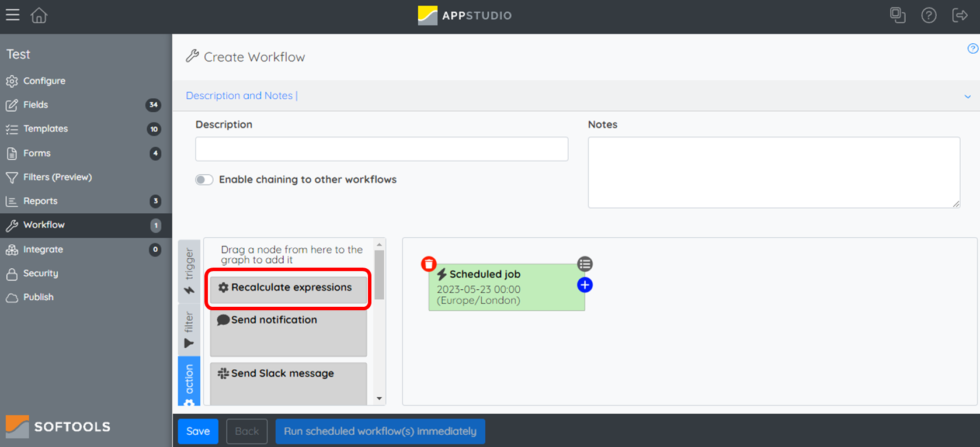
Task: Click the Fields pencil icon
Action: [12, 105]
